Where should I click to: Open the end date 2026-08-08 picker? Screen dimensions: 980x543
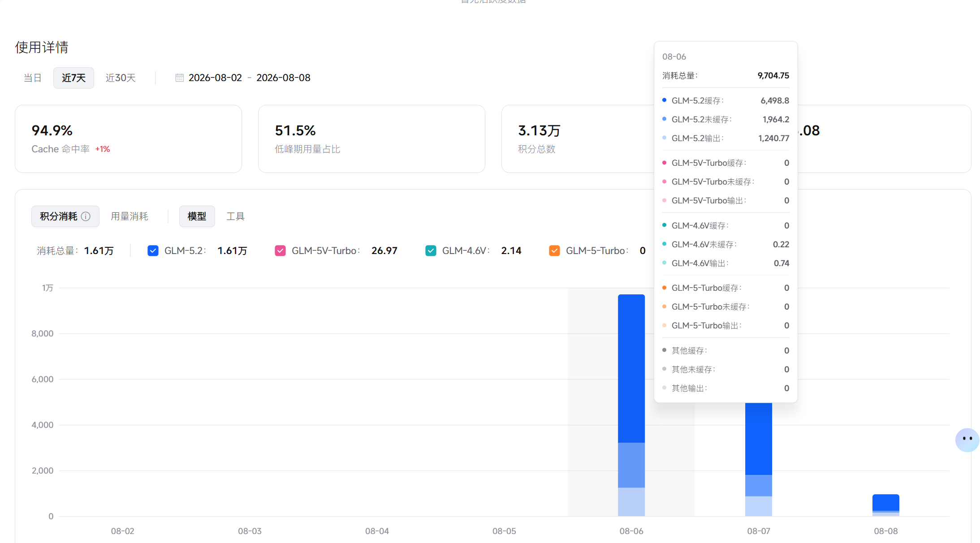[283, 78]
